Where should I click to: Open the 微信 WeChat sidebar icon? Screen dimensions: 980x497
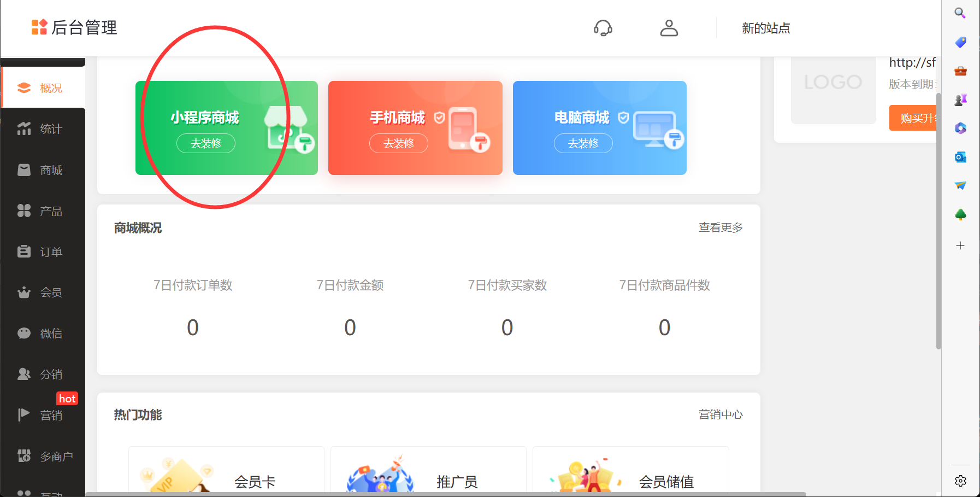(24, 334)
